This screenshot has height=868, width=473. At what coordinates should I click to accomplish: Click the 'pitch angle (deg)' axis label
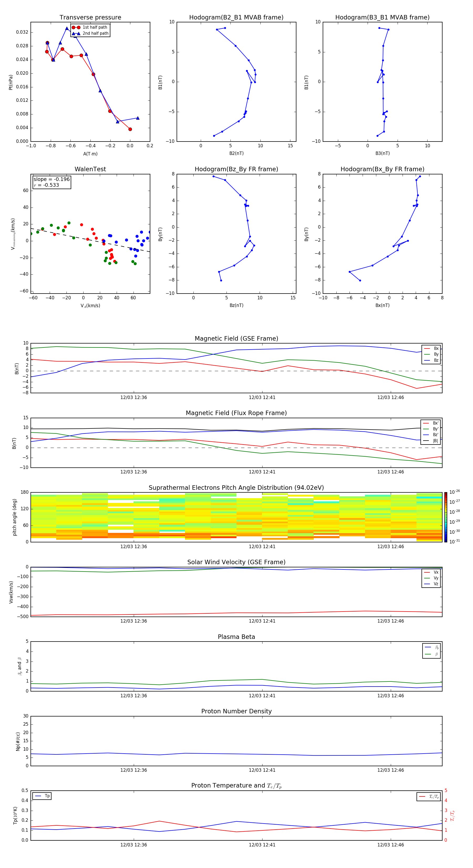pos(15,517)
